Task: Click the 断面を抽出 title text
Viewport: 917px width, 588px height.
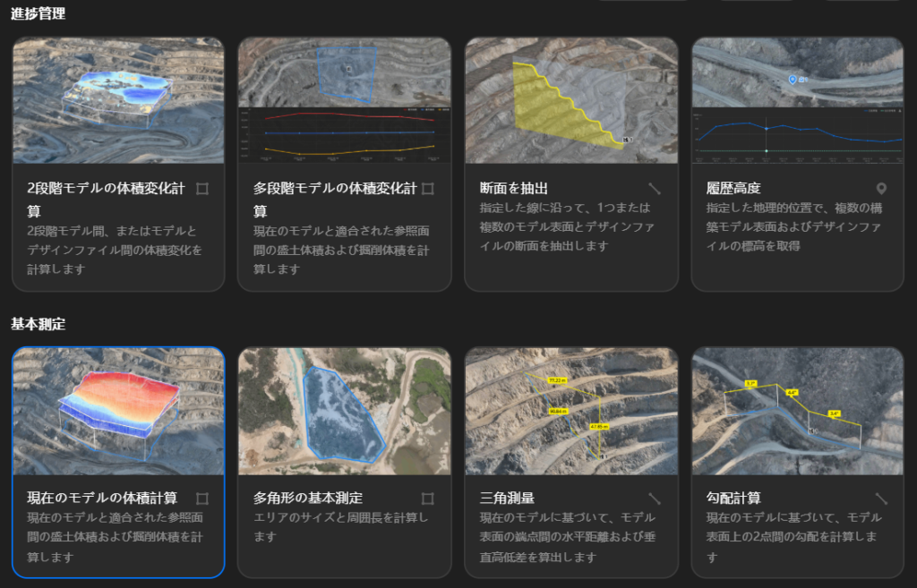Action: tap(514, 188)
